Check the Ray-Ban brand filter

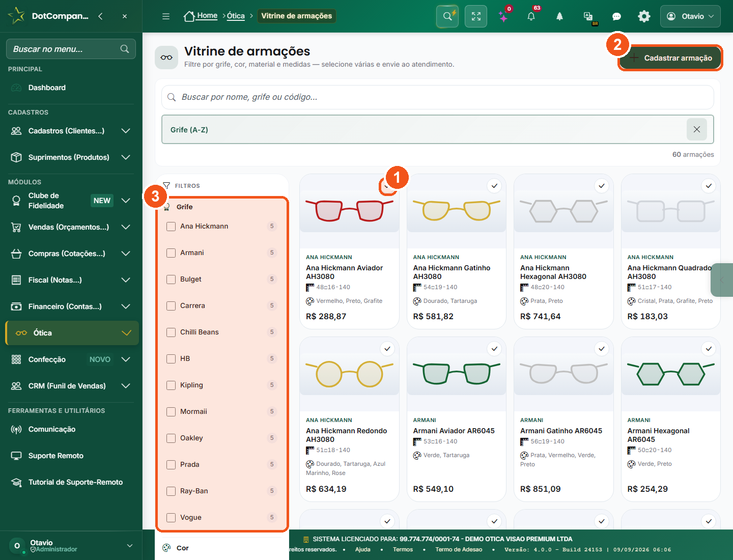pos(171,491)
